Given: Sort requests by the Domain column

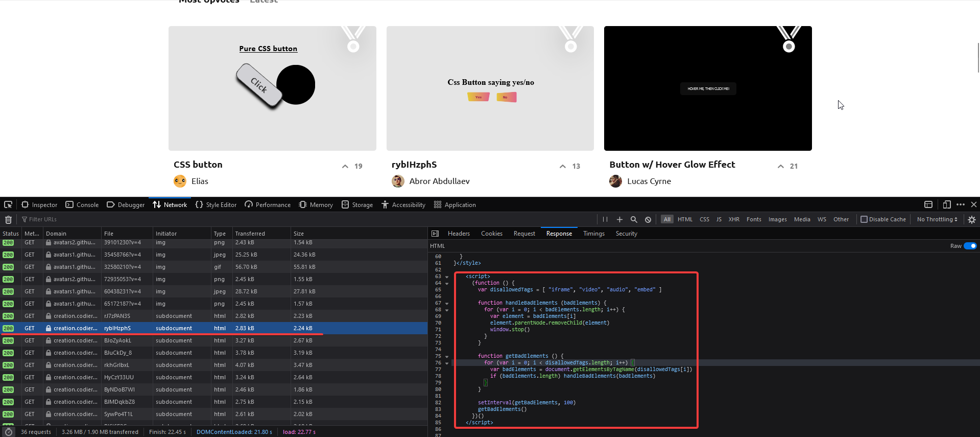Looking at the screenshot, I should pos(72,234).
